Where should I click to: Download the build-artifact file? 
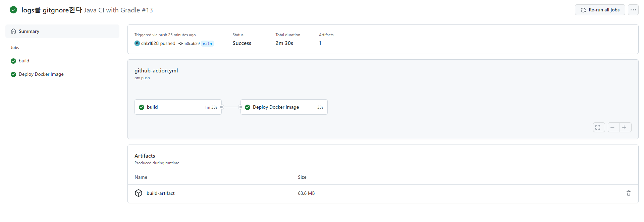pos(161,193)
